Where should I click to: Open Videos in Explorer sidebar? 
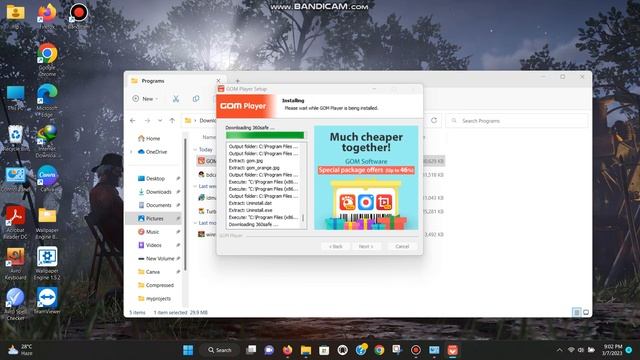(150, 245)
